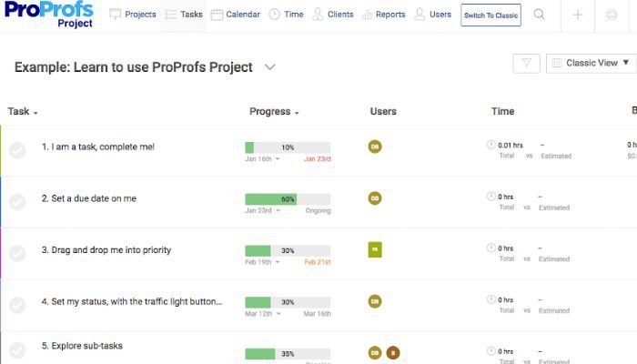Open the help lifebuoy icon
637x364 pixels.
pos(612,15)
